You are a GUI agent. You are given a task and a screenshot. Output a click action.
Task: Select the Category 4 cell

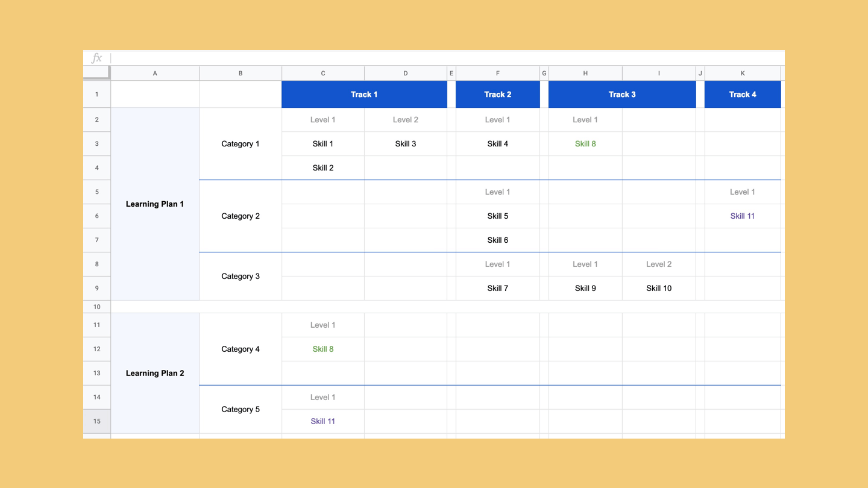pyautogui.click(x=241, y=349)
